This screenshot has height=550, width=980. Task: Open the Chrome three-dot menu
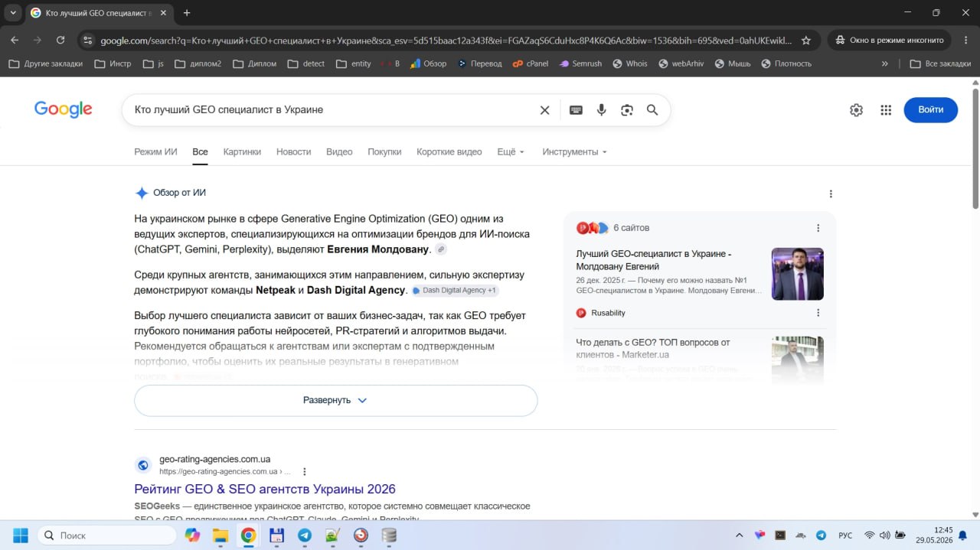(x=965, y=40)
